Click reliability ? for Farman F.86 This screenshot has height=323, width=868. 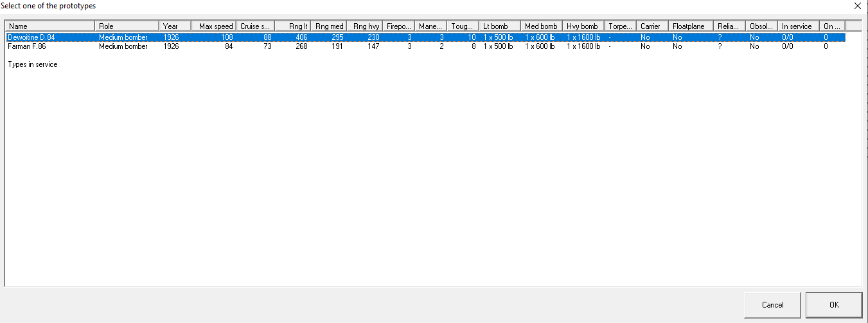point(720,46)
